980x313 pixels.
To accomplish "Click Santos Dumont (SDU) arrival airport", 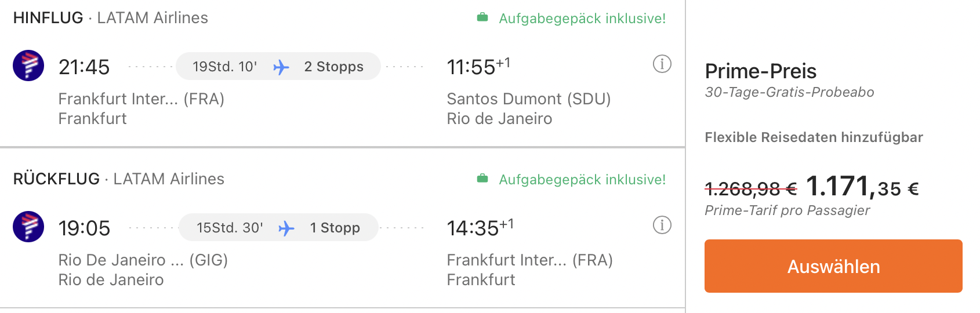I will click(x=529, y=99).
